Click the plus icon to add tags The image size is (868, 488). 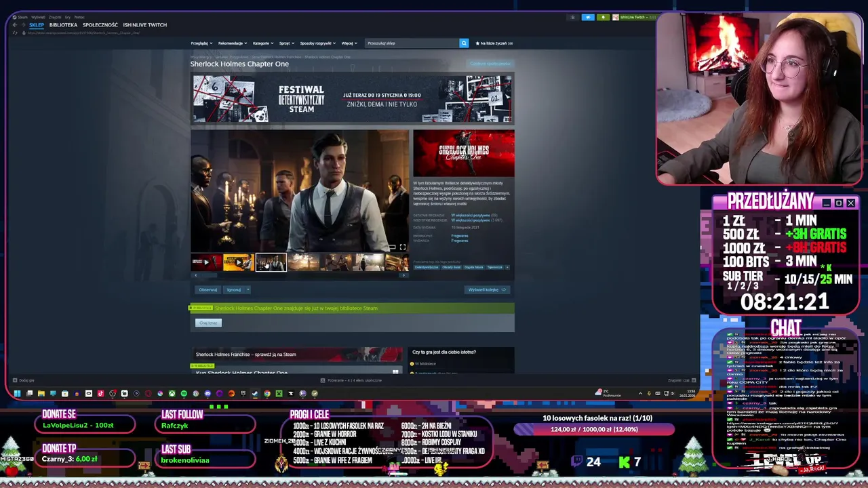click(507, 267)
